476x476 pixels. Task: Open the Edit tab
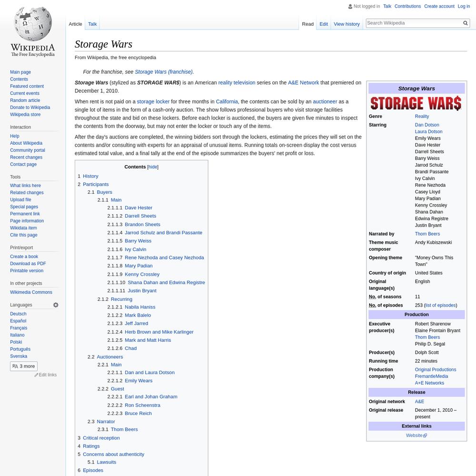(x=324, y=24)
